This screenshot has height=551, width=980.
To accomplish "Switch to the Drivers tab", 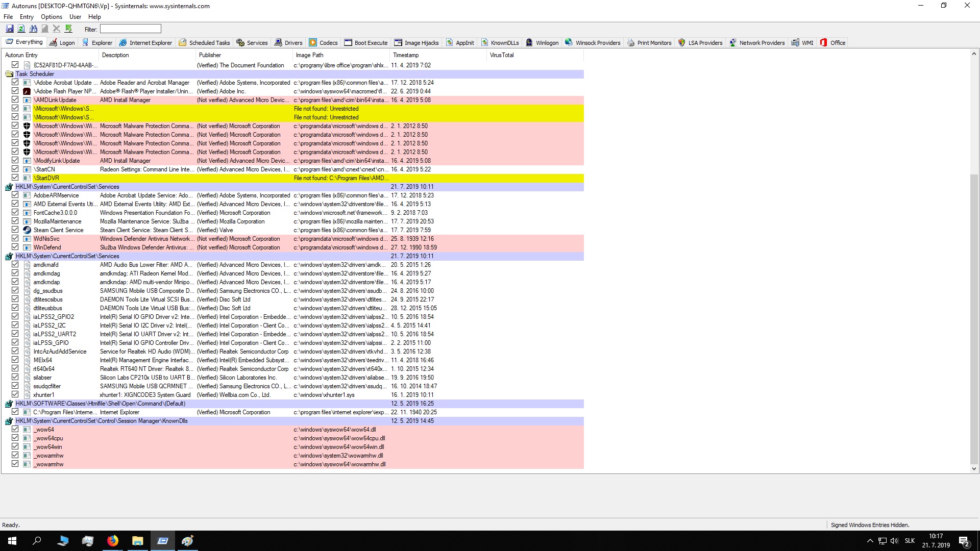I will pyautogui.click(x=288, y=43).
